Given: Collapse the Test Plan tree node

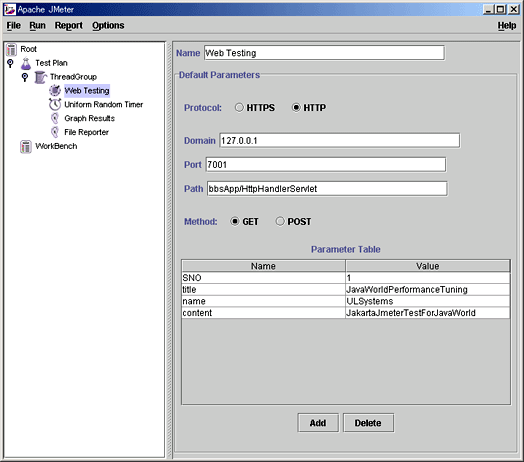Looking at the screenshot, I should 10,63.
